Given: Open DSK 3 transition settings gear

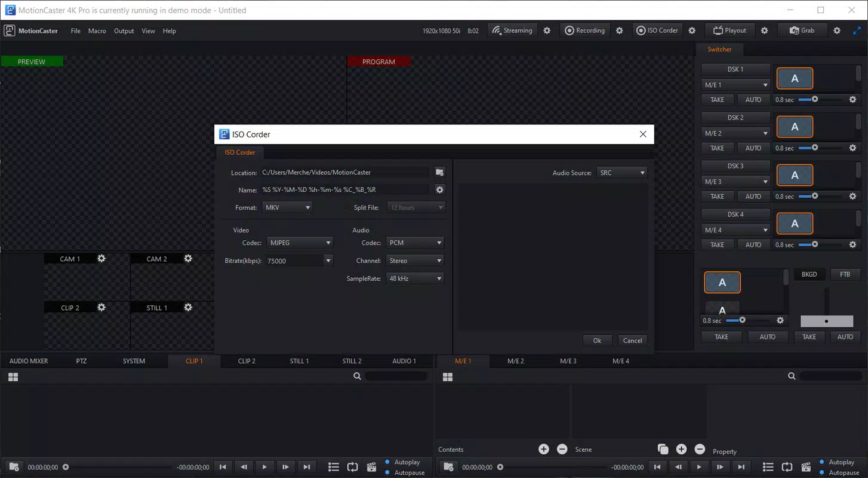Looking at the screenshot, I should [852, 197].
